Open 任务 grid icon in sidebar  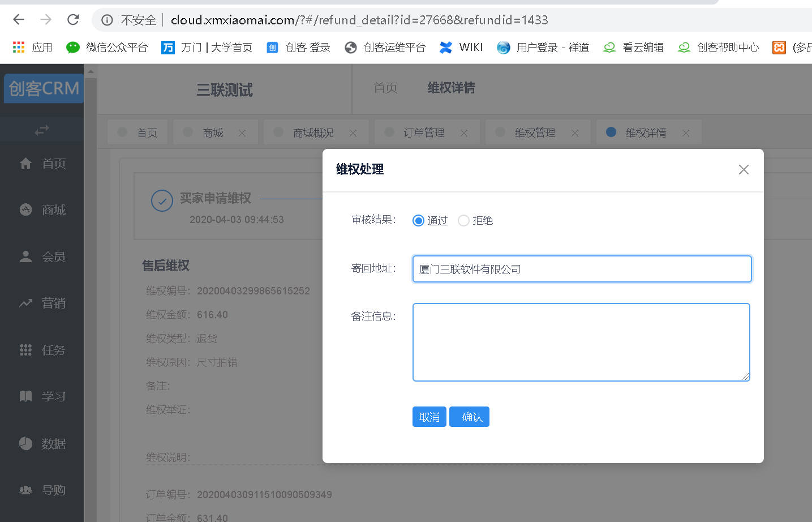coord(26,350)
